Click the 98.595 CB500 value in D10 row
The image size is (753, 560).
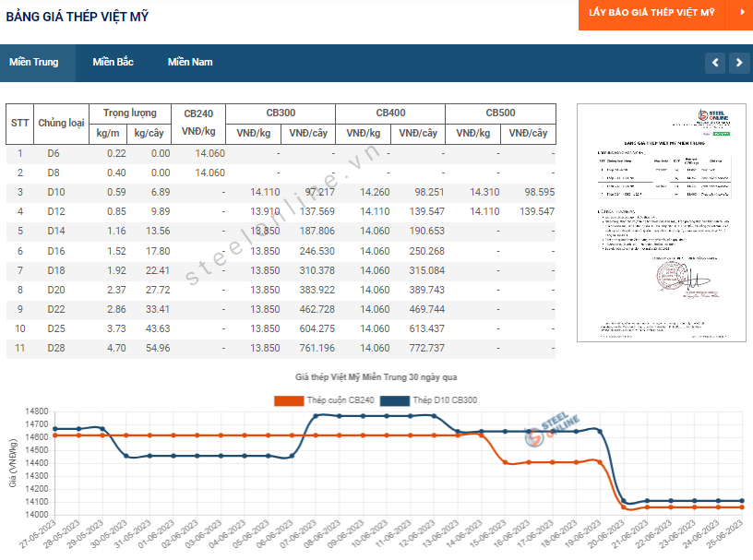tap(540, 193)
